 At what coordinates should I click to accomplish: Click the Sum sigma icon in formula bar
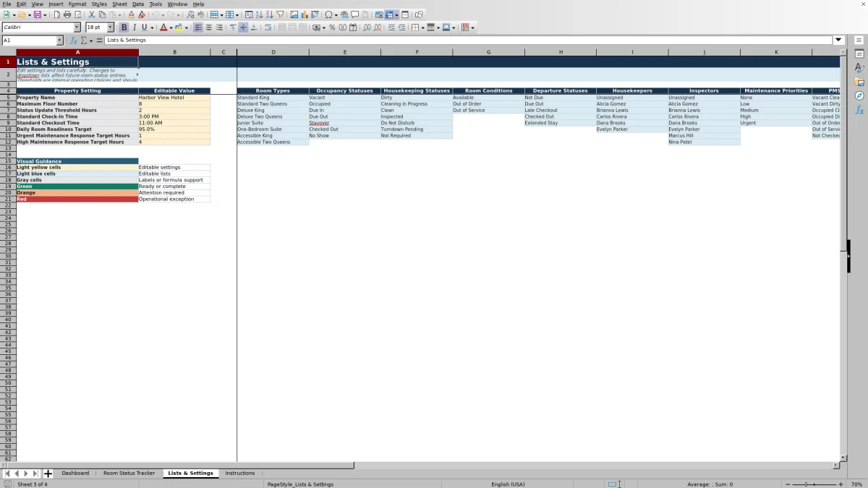[x=84, y=40]
